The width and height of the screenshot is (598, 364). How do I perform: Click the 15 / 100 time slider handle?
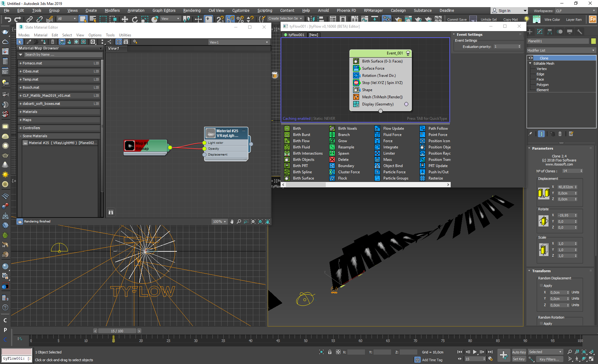coord(117,331)
